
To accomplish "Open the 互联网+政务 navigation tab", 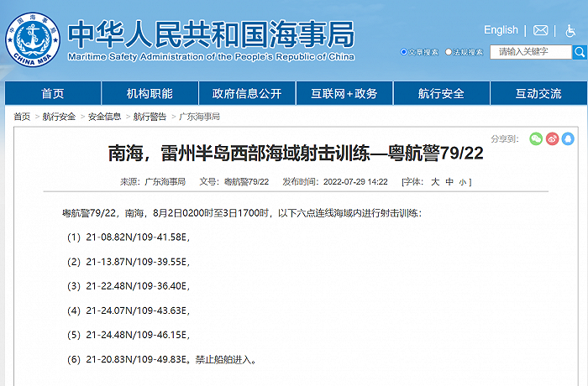I will 344,93.
